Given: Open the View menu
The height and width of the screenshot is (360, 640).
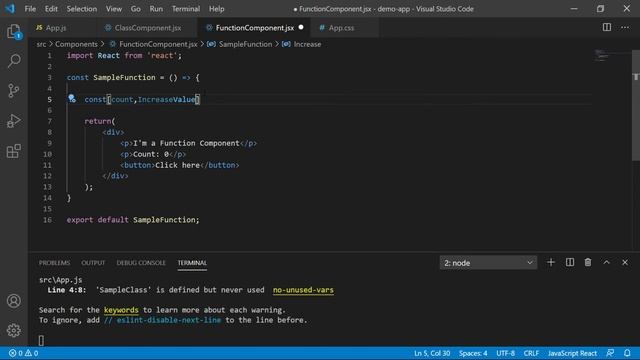Looking at the screenshot, I should [114, 9].
